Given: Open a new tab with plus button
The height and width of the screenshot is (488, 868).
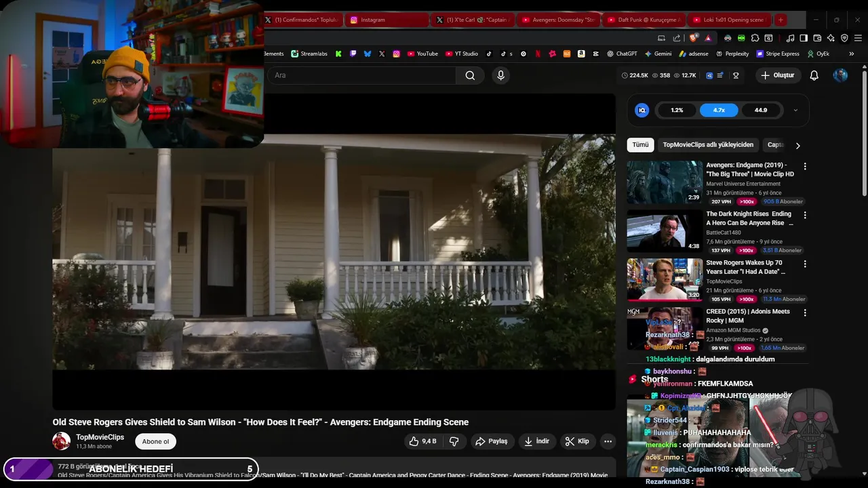Looking at the screenshot, I should (781, 20).
